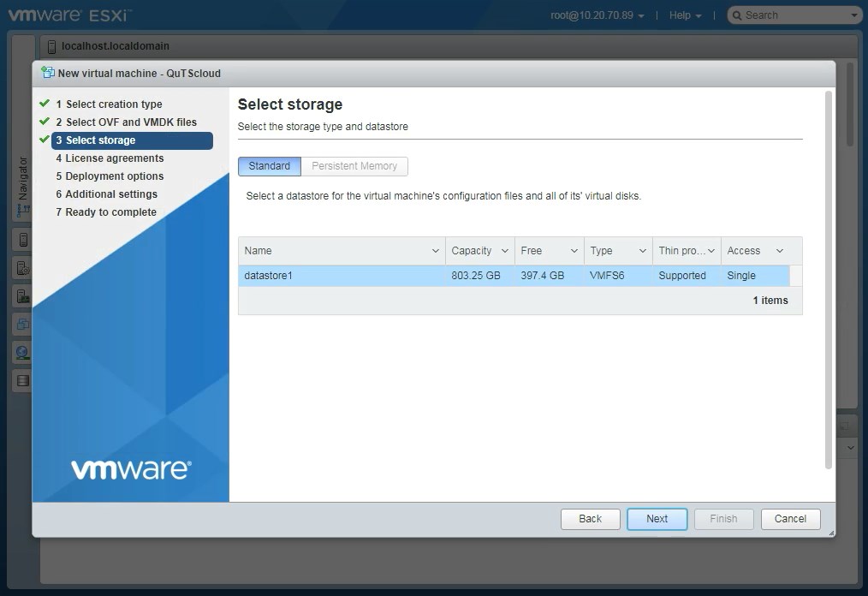Click the host icon beside localhost.localdomain

click(x=51, y=46)
